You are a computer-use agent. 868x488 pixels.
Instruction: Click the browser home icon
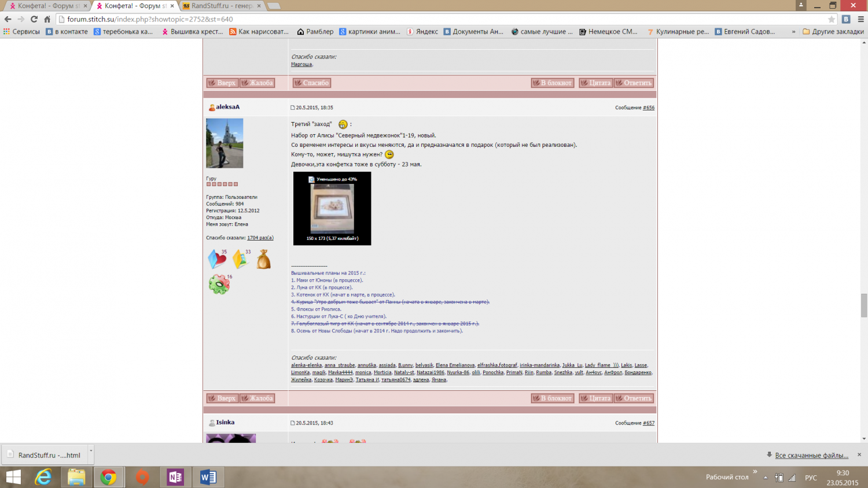point(47,19)
